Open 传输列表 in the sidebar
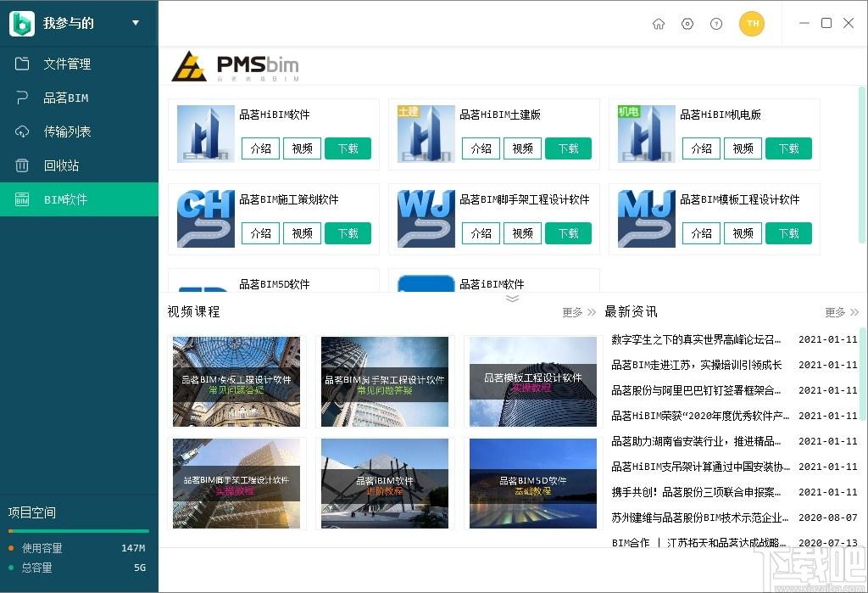 click(x=79, y=131)
